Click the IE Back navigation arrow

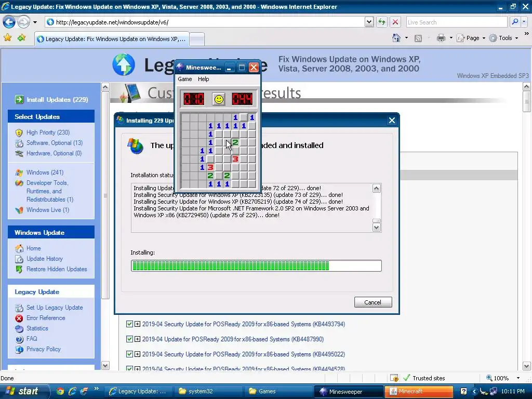[9, 22]
